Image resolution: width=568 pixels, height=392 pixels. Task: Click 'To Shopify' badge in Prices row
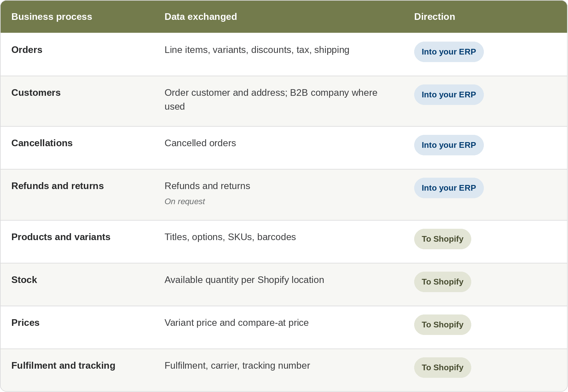click(x=443, y=325)
